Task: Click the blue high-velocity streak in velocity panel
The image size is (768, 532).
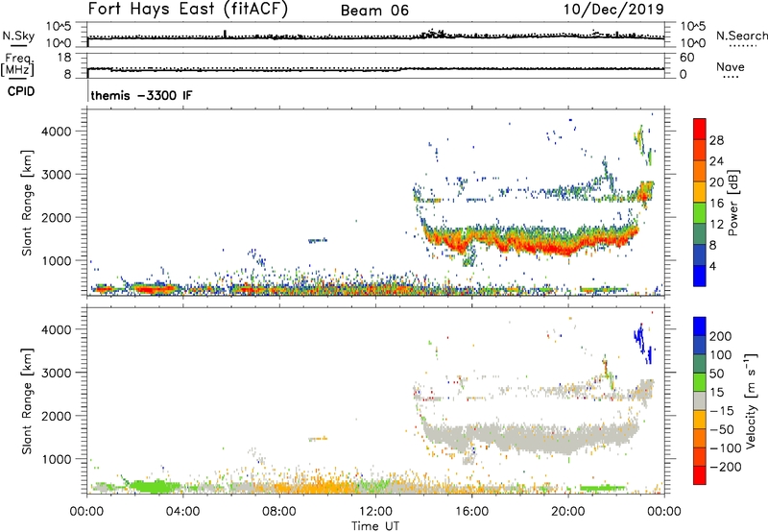Action: point(642,343)
